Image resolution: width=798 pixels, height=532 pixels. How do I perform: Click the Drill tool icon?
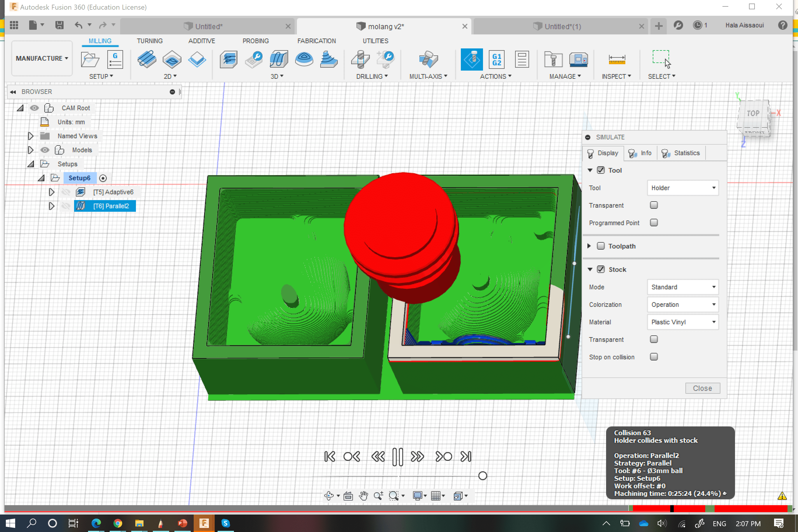tap(360, 60)
